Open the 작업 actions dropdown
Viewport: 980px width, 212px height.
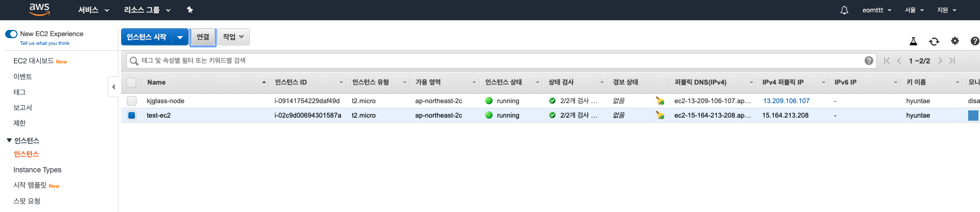click(x=233, y=37)
